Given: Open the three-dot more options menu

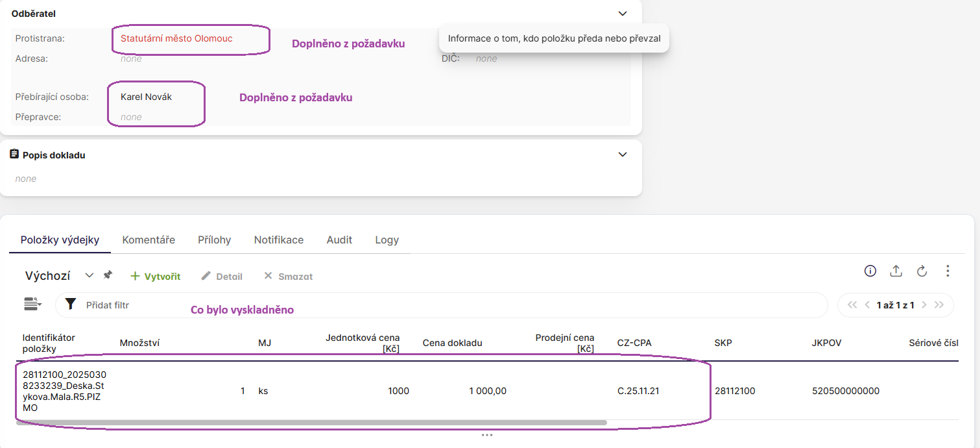Looking at the screenshot, I should [948, 271].
